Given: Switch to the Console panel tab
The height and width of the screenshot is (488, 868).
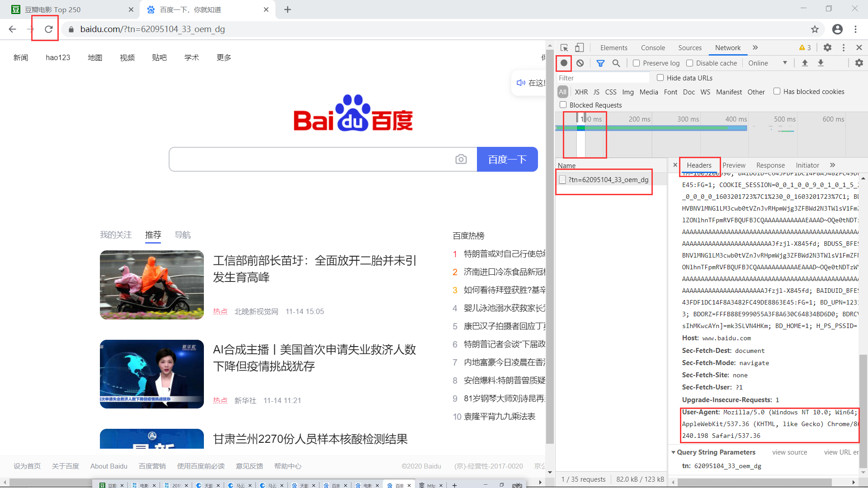Looking at the screenshot, I should [653, 48].
